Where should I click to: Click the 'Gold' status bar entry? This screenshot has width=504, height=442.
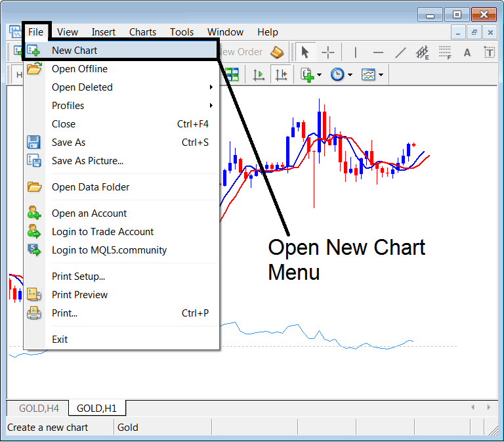(x=127, y=427)
